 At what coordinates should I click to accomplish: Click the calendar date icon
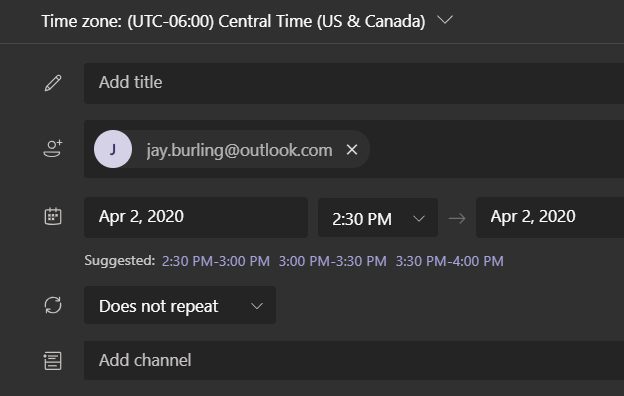point(53,217)
